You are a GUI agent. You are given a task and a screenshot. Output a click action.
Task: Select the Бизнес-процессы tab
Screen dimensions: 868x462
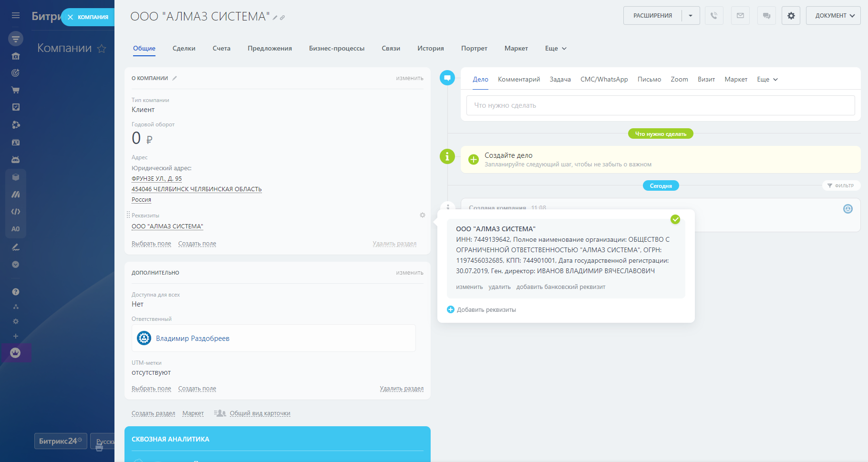337,48
